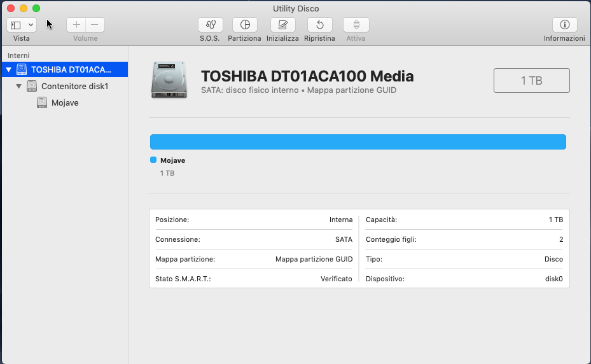Click the Inizializza erase tool
This screenshot has width=591, height=364.
coord(282,25)
